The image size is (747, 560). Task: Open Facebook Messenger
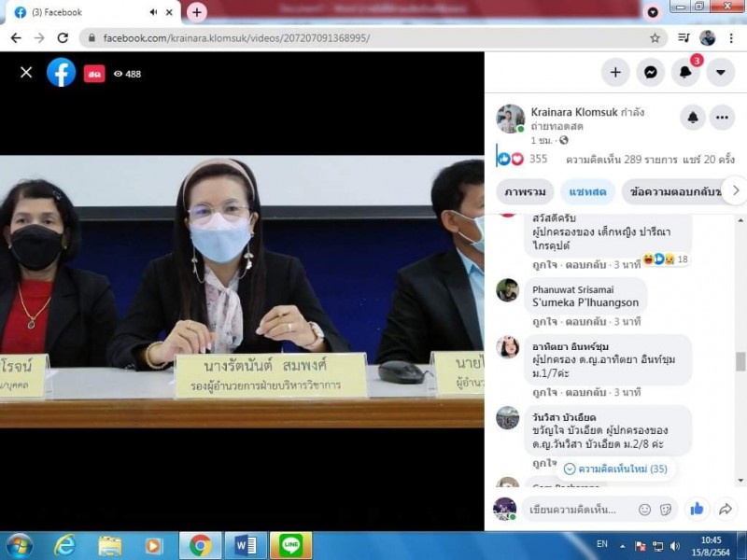(x=650, y=73)
